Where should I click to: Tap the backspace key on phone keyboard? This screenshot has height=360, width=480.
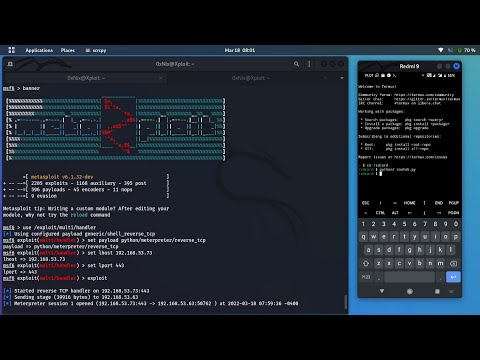(x=453, y=264)
